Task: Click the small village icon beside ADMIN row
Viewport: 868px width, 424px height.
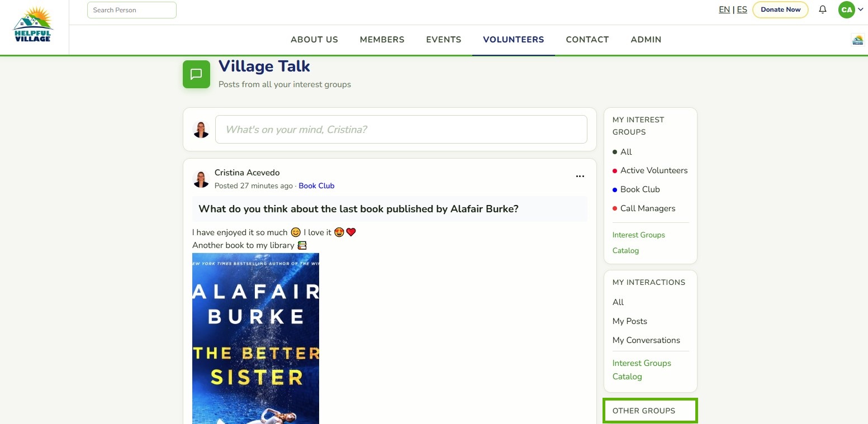Action: pos(857,40)
